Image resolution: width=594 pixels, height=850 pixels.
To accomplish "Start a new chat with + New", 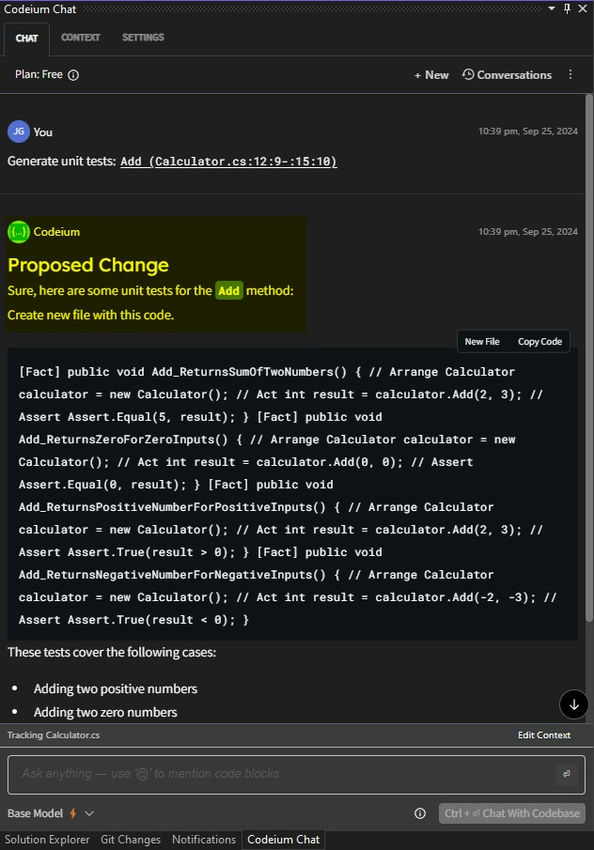I will coord(431,75).
